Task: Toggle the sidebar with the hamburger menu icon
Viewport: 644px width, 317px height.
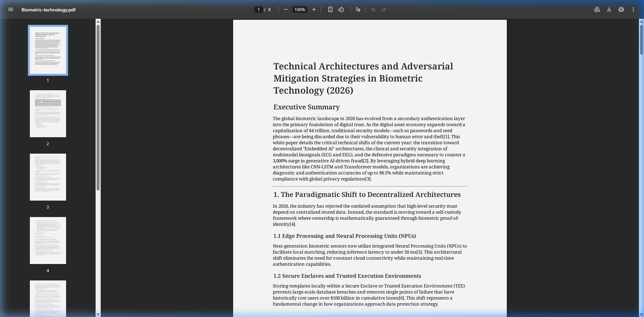Action: (11, 10)
